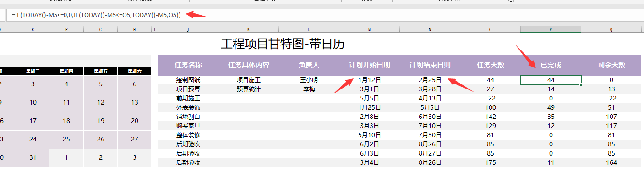Select the 王小明 owner cell
Image resolution: width=644 pixels, height=173 pixels.
[309, 80]
